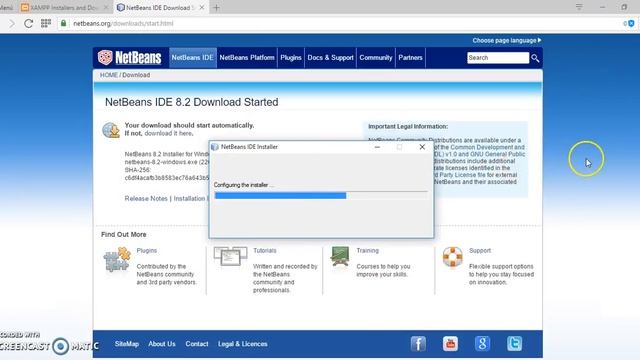The width and height of the screenshot is (640, 360).
Task: Close the NetBeans IDE Installer dialog
Action: pyautogui.click(x=422, y=147)
